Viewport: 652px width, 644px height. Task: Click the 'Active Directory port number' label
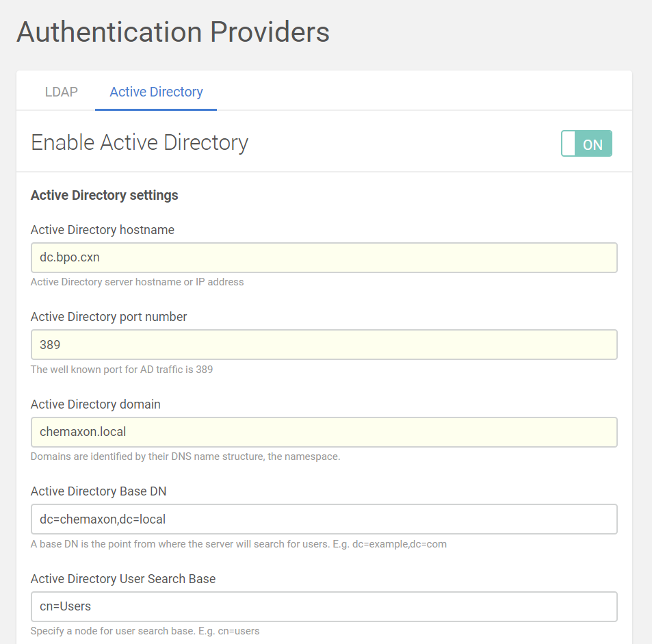tap(109, 317)
